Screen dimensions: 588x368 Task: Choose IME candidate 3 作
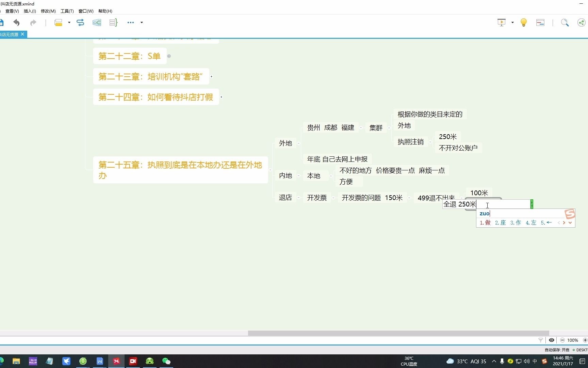click(516, 223)
